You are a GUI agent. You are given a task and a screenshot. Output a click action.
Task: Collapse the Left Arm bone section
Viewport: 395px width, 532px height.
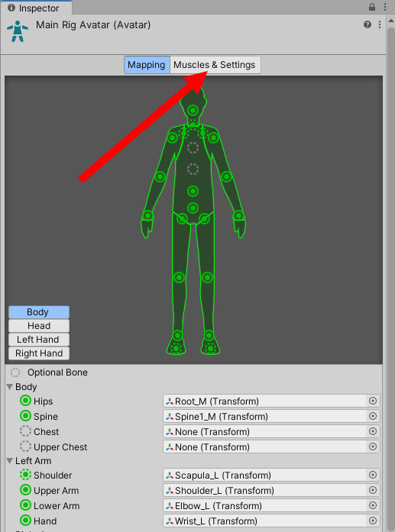9,461
